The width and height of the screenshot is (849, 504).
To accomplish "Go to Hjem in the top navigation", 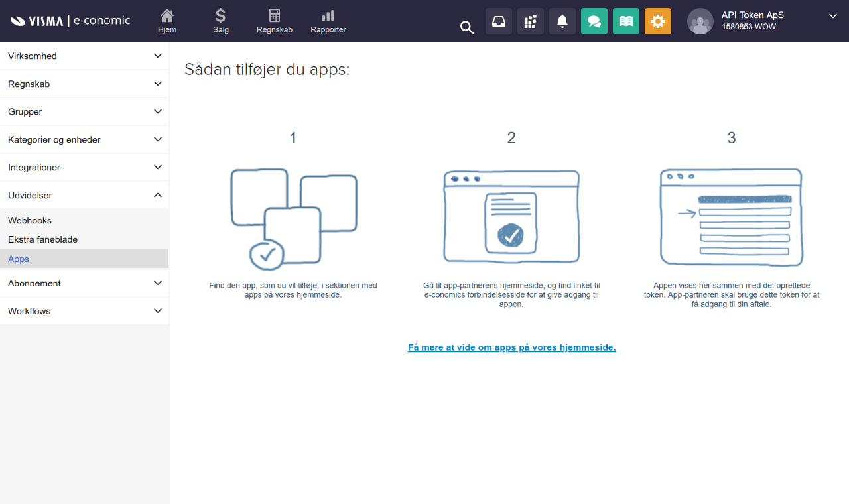I will (x=166, y=21).
